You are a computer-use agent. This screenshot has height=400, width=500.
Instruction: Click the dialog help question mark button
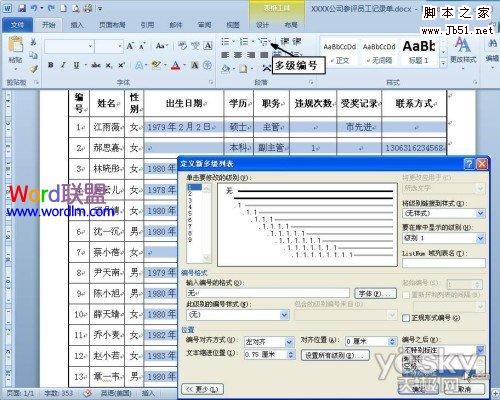tap(469, 164)
